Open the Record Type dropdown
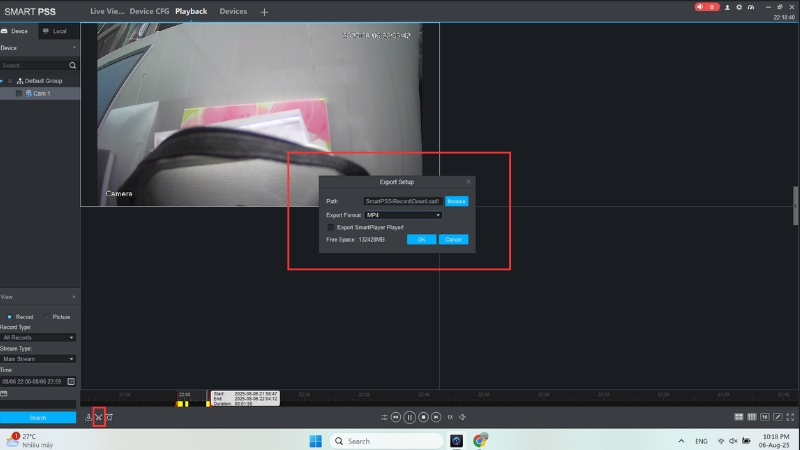 (x=38, y=337)
